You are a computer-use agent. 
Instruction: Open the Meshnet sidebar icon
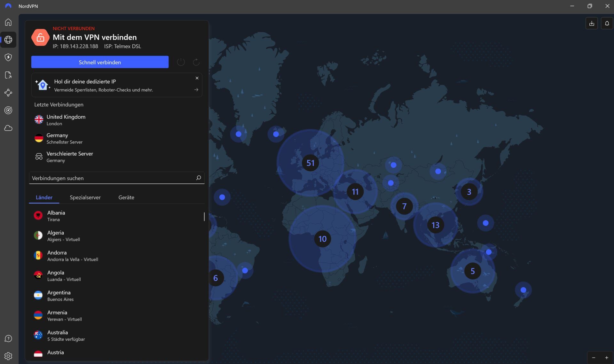coord(8,93)
